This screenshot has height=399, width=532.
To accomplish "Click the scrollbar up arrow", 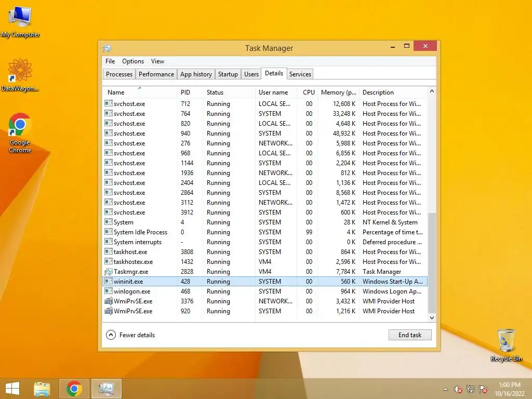I will coord(432,91).
